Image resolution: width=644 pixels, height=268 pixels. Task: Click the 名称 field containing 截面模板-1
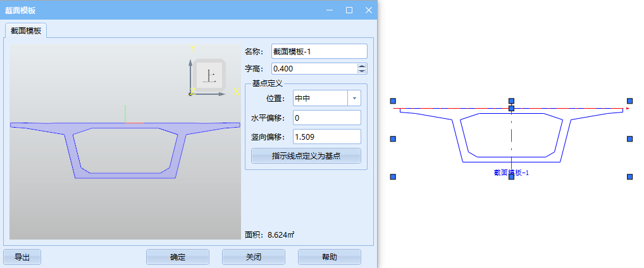click(x=319, y=51)
